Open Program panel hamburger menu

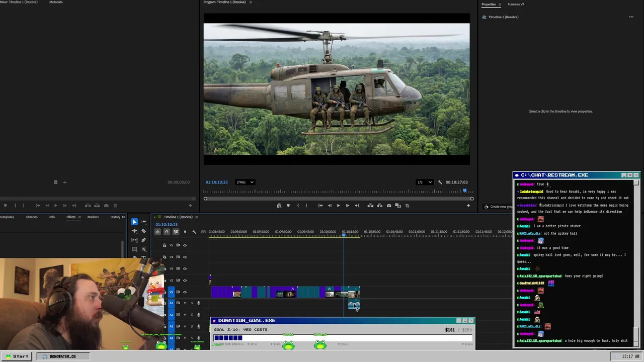tap(251, 2)
